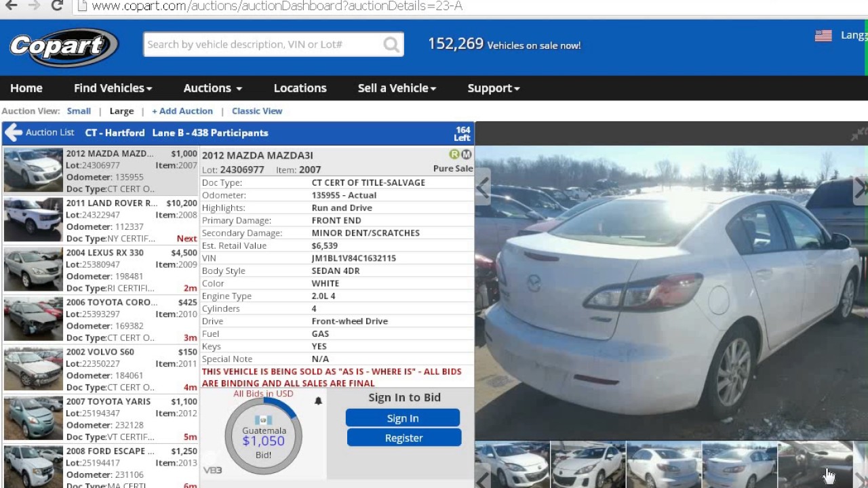The width and height of the screenshot is (868, 488).
Task: Open the Find Vehicles dropdown menu
Action: click(x=113, y=88)
